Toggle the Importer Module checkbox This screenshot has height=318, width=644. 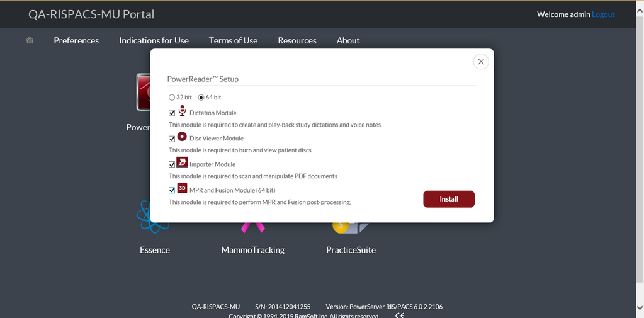172,164
